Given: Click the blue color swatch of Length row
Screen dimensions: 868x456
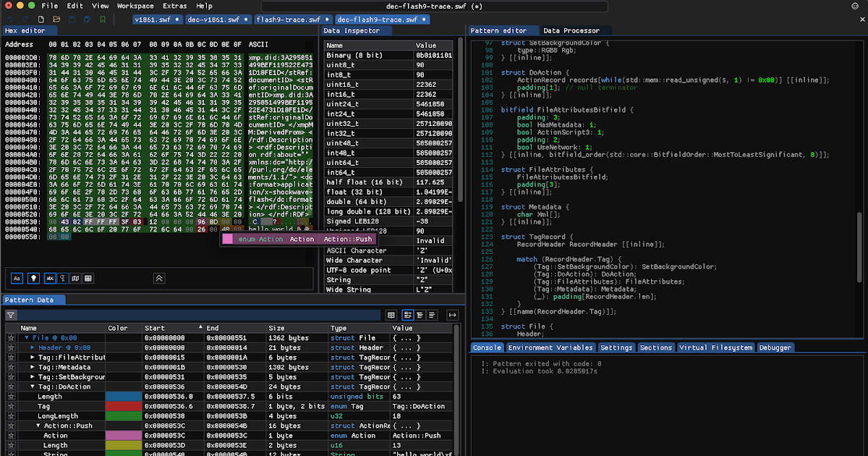Looking at the screenshot, I should (x=123, y=397).
